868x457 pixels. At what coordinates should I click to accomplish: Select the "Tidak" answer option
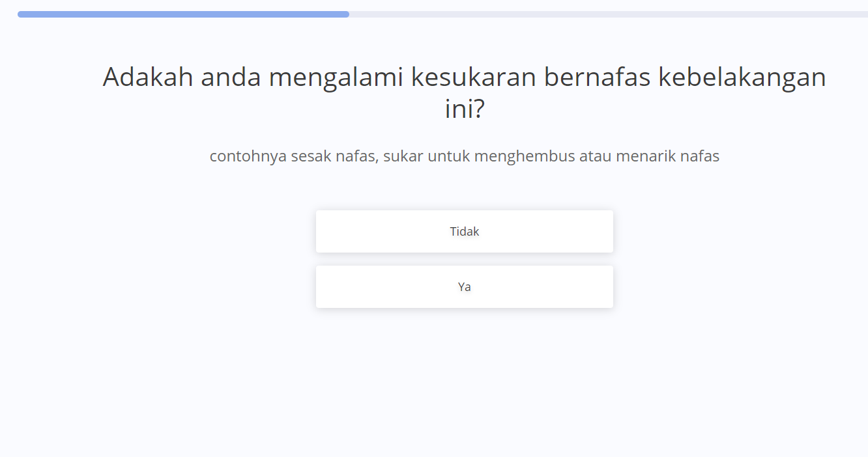click(464, 231)
